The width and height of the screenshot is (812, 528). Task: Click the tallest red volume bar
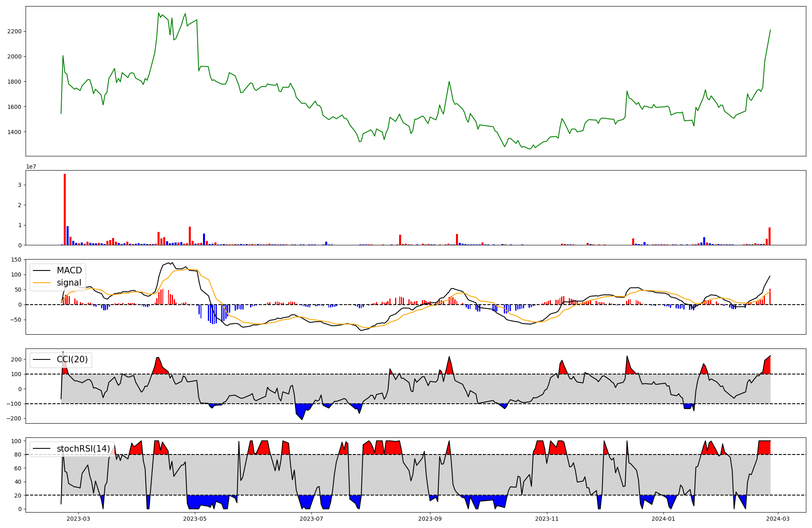coord(65,209)
